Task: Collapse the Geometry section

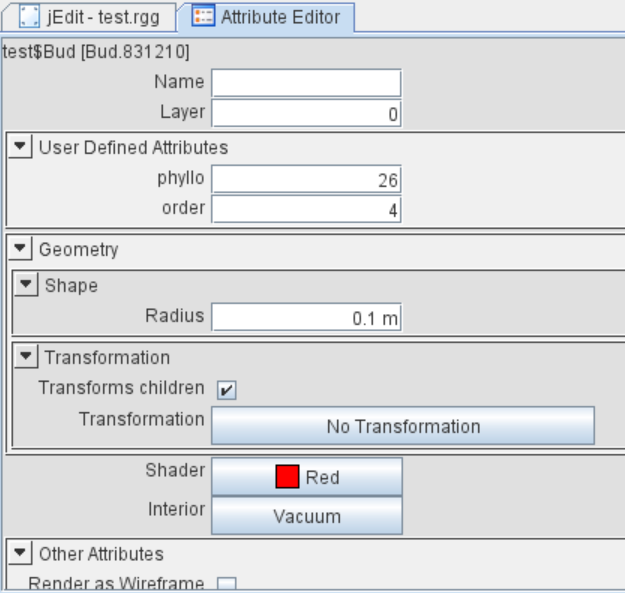Action: click(x=21, y=248)
